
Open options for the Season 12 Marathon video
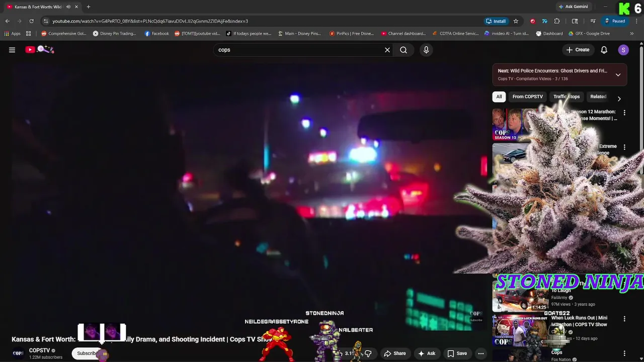[x=624, y=113]
